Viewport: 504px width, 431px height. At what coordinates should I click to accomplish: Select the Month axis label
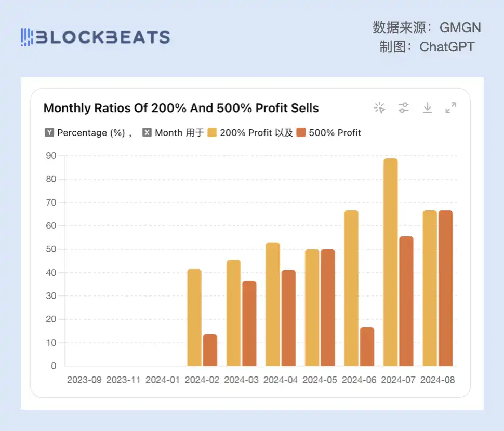[x=168, y=132]
